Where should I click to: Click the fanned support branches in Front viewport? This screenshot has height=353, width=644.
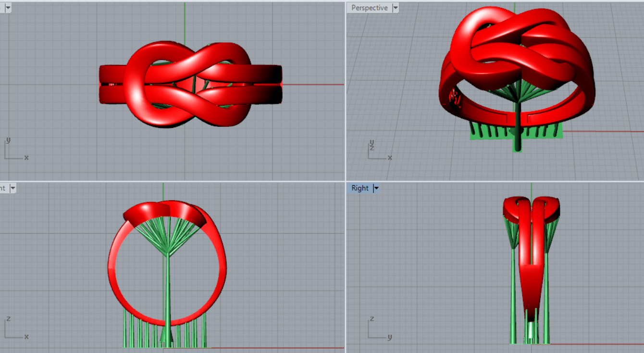(x=167, y=236)
